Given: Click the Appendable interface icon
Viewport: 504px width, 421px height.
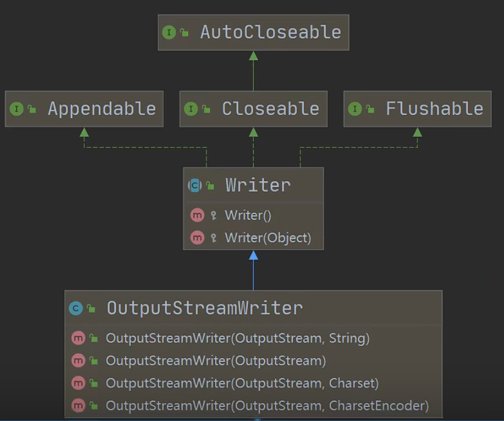Looking at the screenshot, I should click(17, 108).
